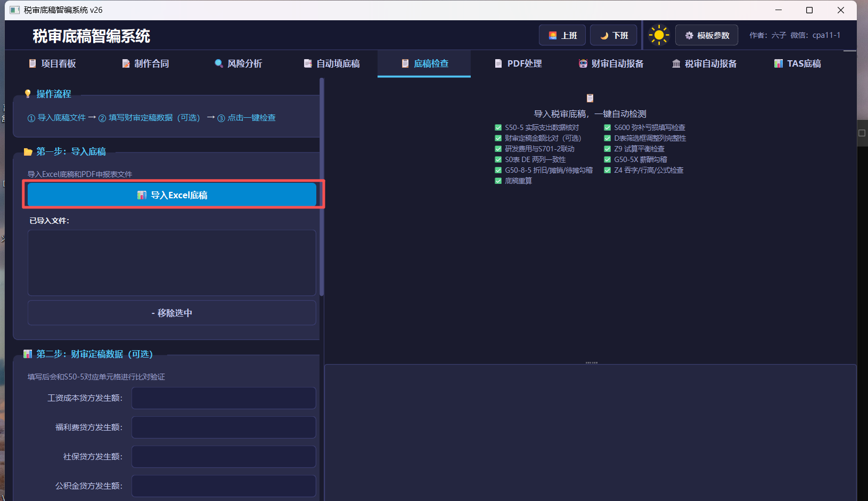Viewport: 868px width, 501px height.
Task: Click the 移除选中 button
Action: 172,313
